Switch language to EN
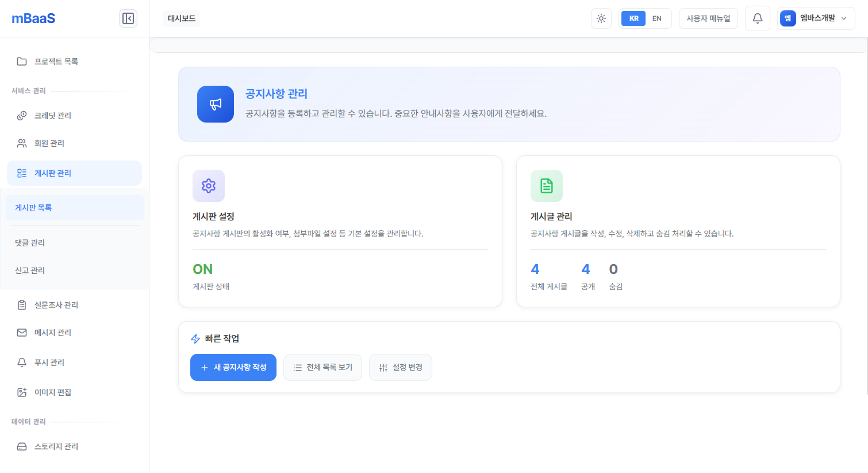The width and height of the screenshot is (868, 473). pos(656,18)
